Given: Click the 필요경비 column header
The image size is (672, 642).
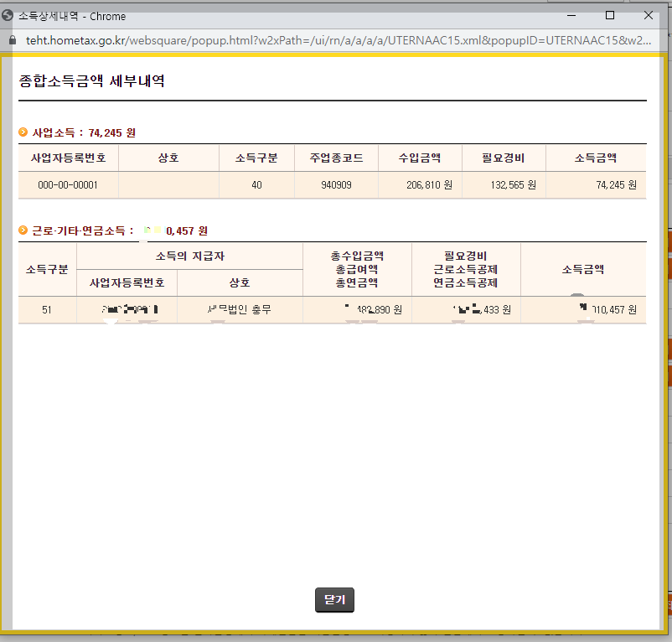Looking at the screenshot, I should (x=503, y=158).
